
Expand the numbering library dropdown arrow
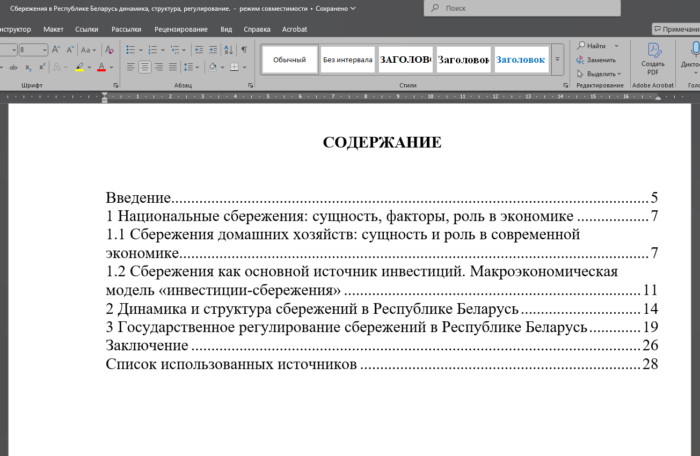162,50
